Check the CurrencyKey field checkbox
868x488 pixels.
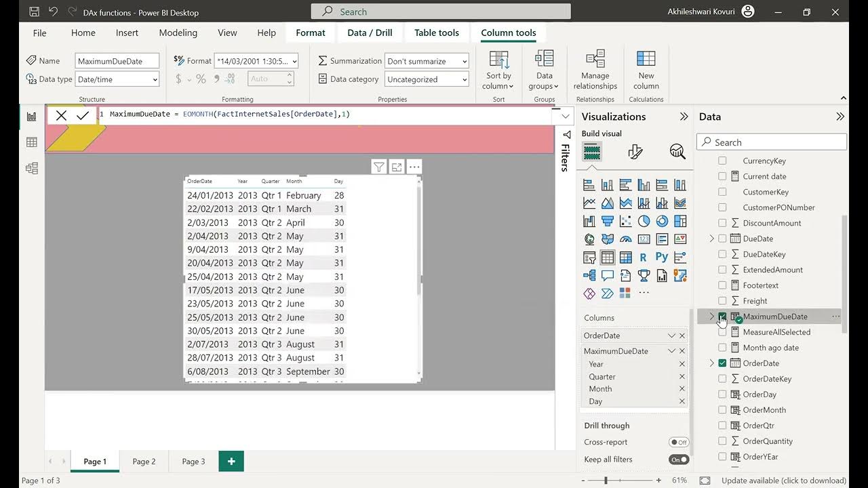pos(722,161)
